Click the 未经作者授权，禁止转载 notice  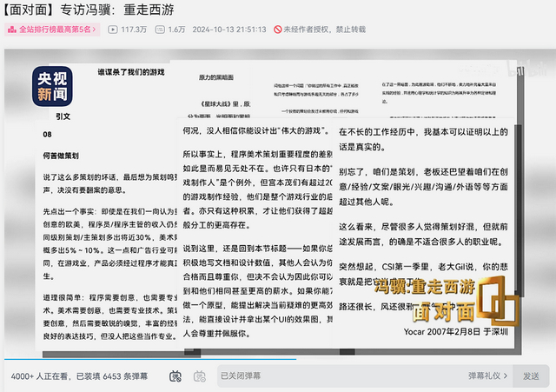point(324,30)
